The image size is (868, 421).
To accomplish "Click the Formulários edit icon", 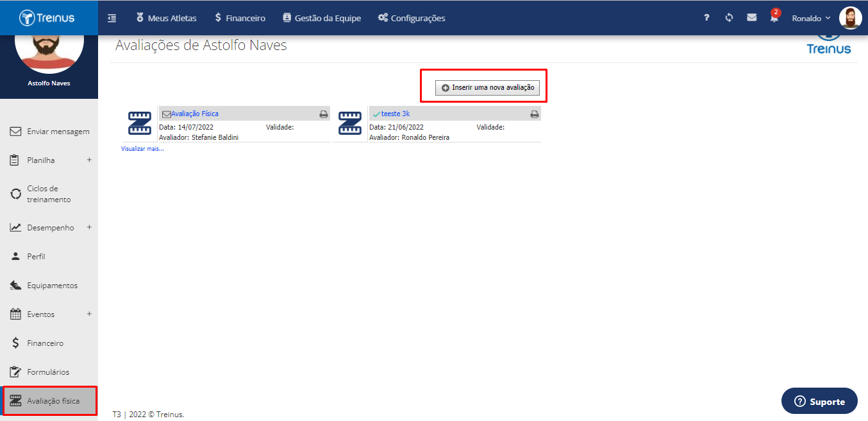I will click(x=16, y=372).
